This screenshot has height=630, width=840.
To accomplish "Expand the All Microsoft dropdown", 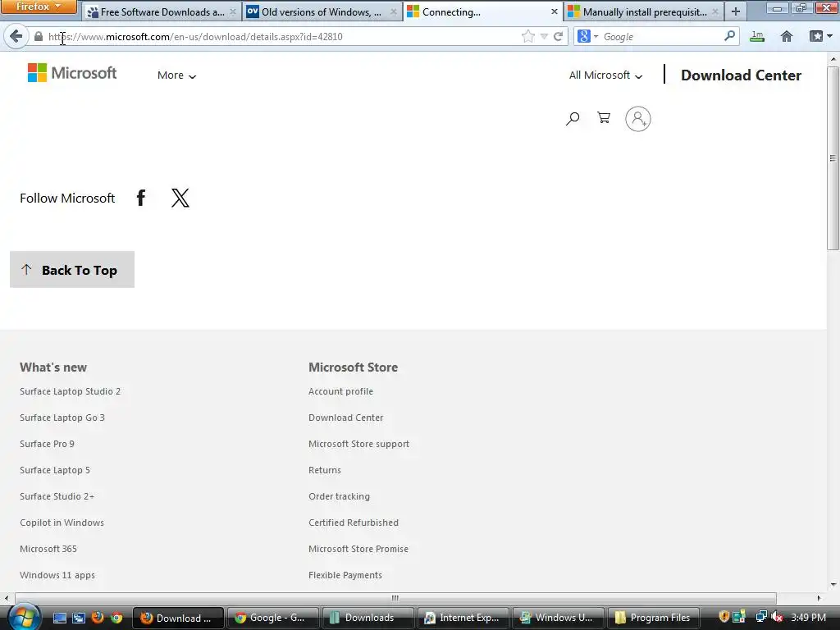I will click(606, 75).
